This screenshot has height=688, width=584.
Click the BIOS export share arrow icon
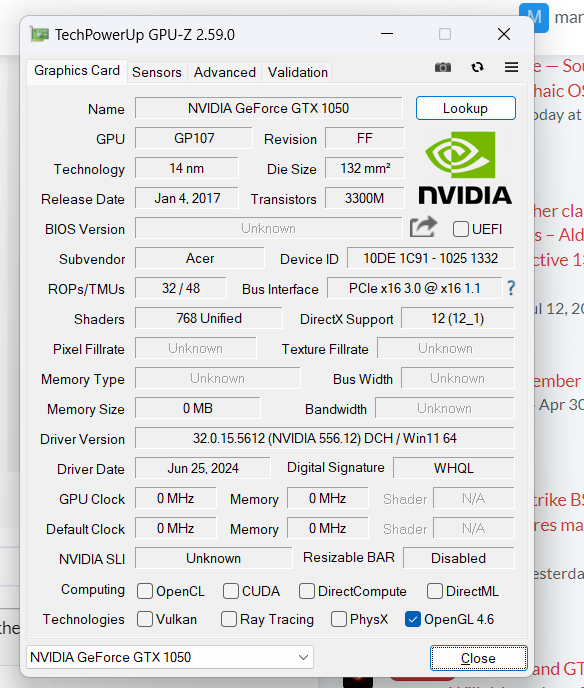click(x=423, y=227)
